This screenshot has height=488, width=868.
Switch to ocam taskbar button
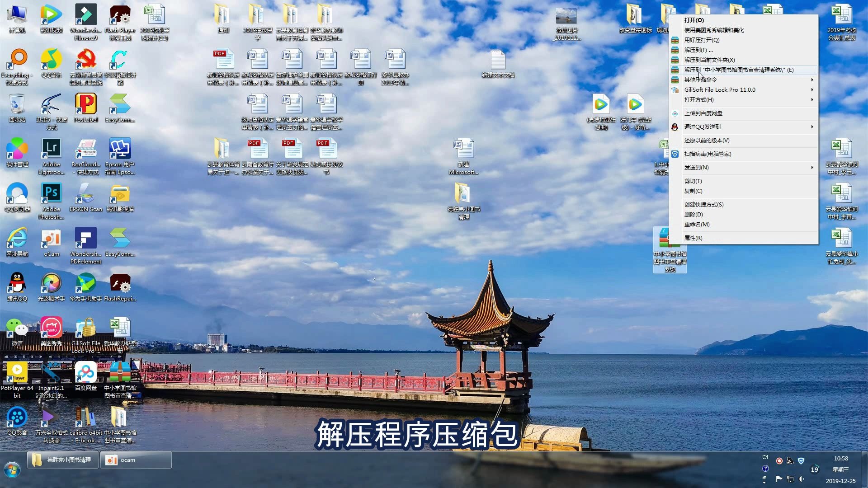point(136,460)
